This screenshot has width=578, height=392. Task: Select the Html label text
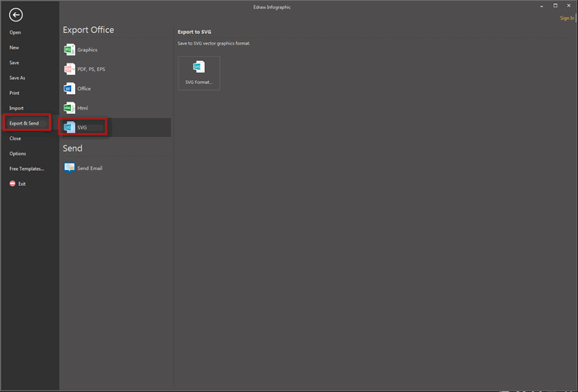coord(83,108)
